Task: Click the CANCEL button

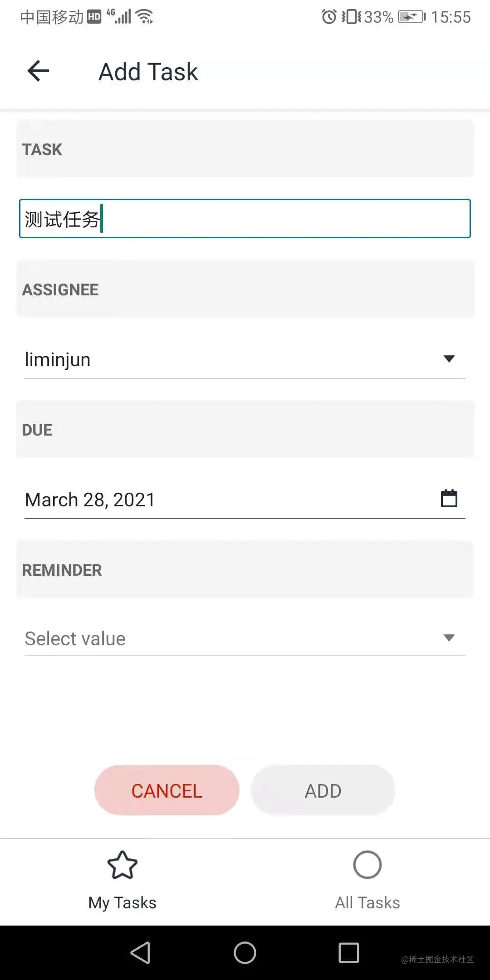Action: 167,790
